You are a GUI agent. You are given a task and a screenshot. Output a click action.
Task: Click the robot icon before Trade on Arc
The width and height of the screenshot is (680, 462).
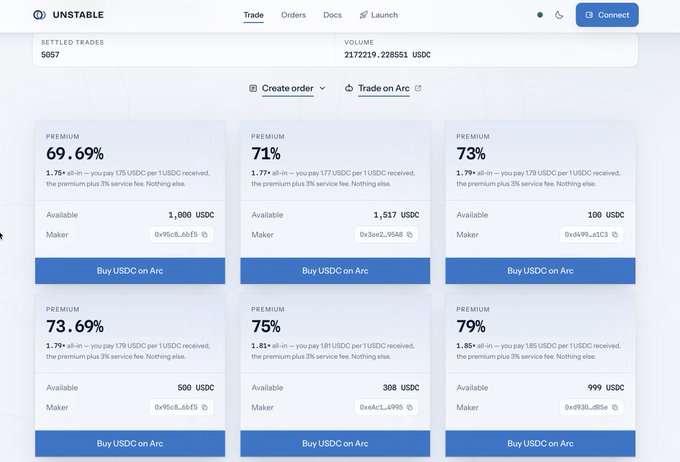tap(349, 88)
